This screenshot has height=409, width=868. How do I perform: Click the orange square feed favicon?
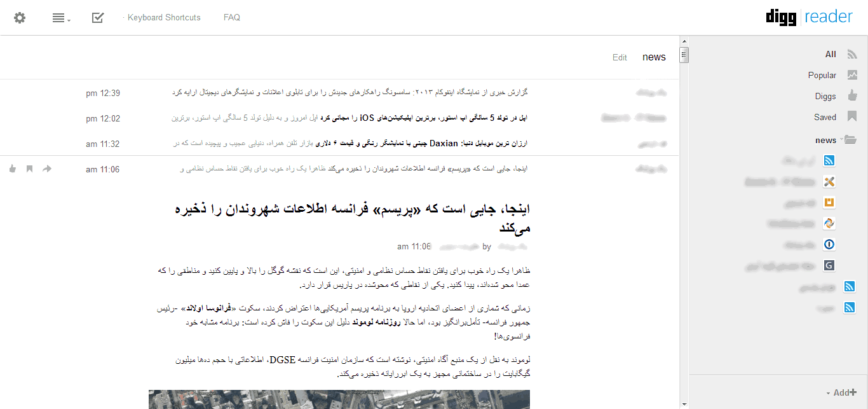(x=829, y=202)
